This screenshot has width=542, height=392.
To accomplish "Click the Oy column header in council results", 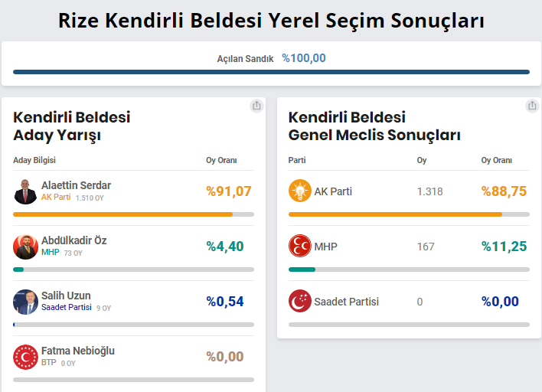I will [x=422, y=160].
